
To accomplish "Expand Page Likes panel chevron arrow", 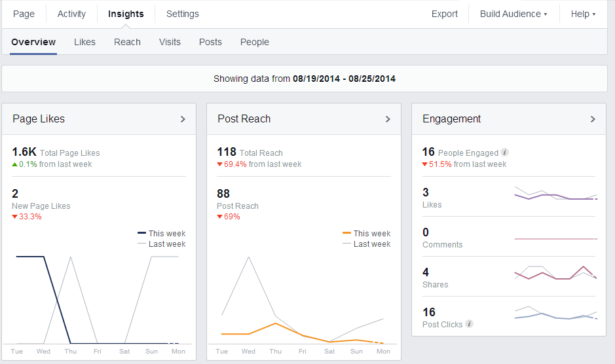I will 183,119.
